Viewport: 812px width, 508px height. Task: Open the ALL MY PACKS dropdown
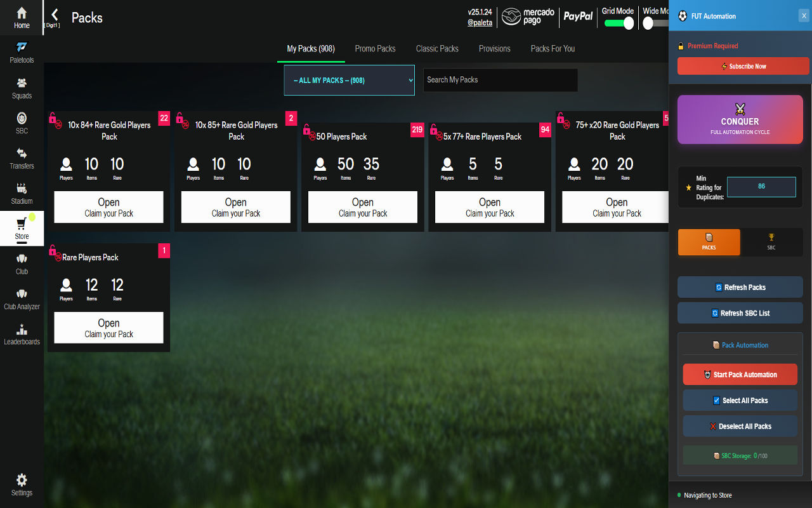pyautogui.click(x=349, y=80)
